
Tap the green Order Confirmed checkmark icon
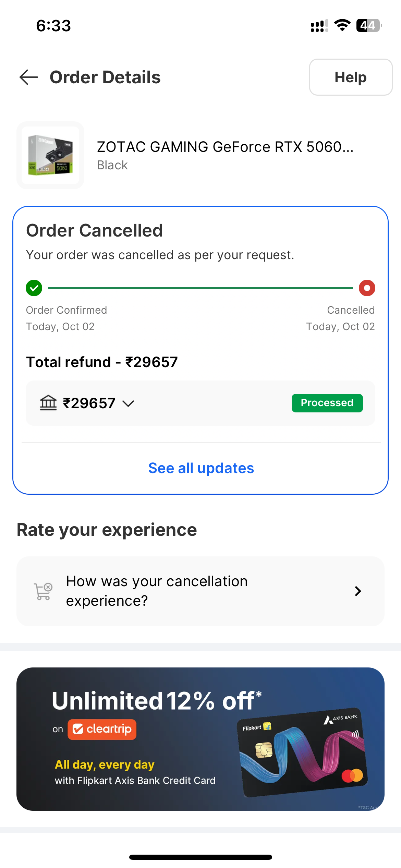pos(34,288)
